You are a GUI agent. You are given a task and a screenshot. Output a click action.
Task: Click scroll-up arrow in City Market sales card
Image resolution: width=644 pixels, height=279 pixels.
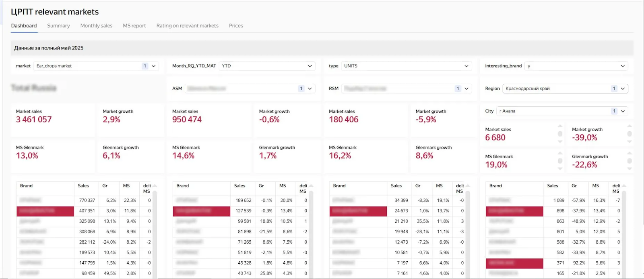[560, 126]
